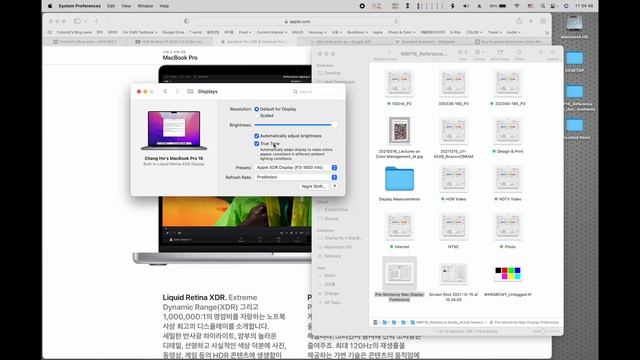Show all preferences grid icon
The width and height of the screenshot is (640, 360).
coord(190,91)
